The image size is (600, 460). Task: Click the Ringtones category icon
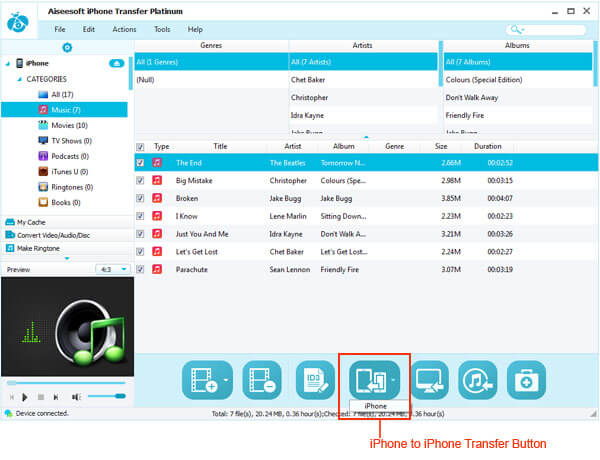(x=43, y=187)
